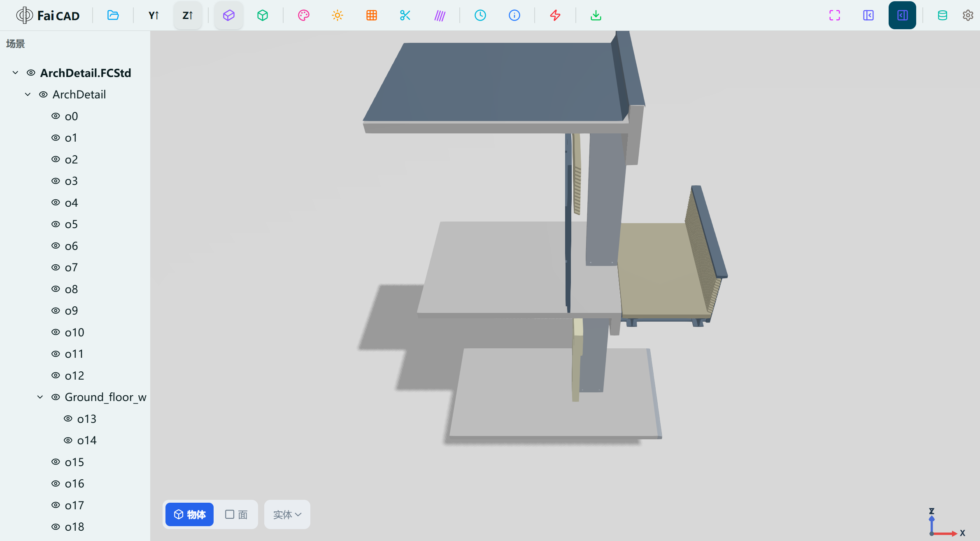The image size is (980, 541).
Task: Switch selection mode to 物体
Action: click(189, 515)
